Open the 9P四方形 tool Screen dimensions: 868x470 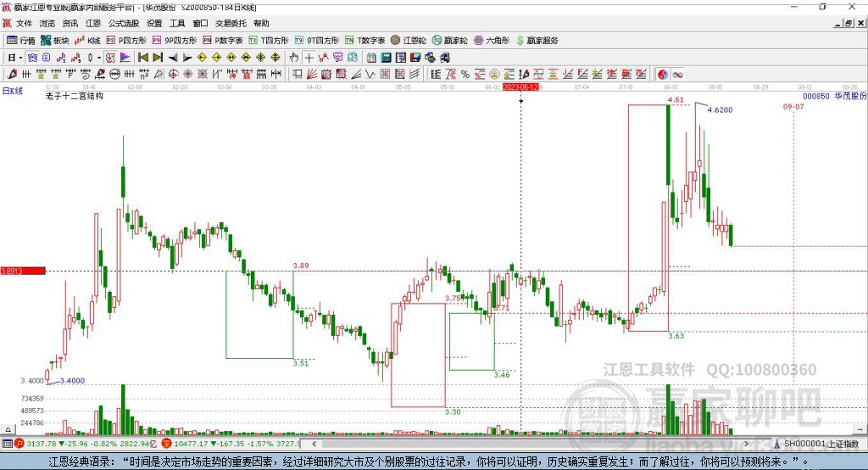tap(175, 41)
